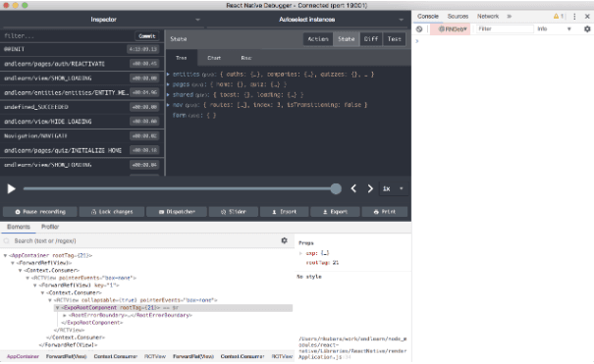This screenshot has height=364, width=594.
Task: Clear the console with the ban icon
Action: [x=419, y=28]
